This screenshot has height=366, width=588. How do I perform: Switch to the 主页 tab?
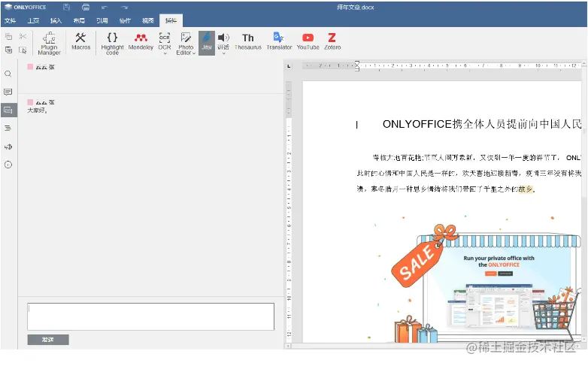[x=33, y=20]
